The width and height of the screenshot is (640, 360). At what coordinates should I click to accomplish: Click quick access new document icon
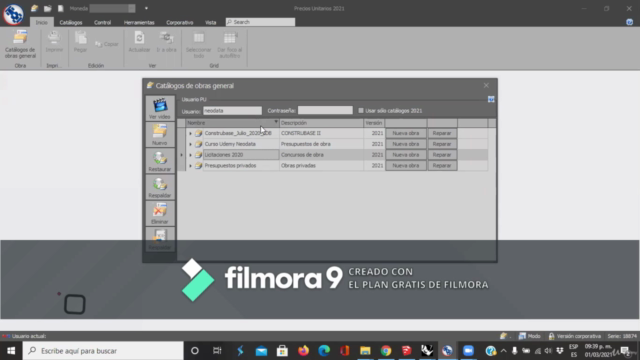pyautogui.click(x=60, y=8)
